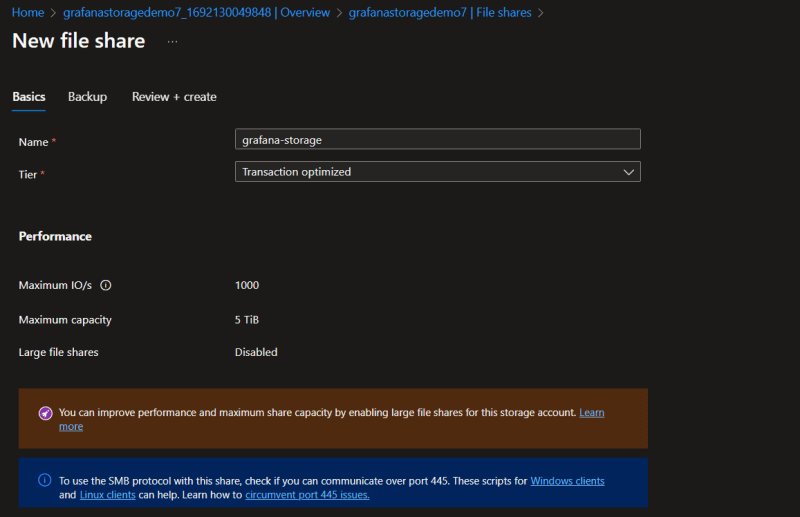Open the grafanastoragedemo7_1692130049848 Overview breadcrumb

click(196, 13)
